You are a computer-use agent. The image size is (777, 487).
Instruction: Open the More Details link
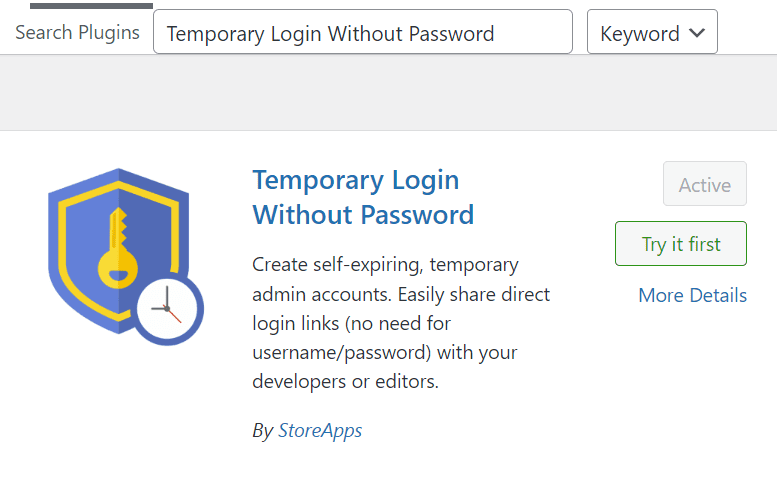692,295
